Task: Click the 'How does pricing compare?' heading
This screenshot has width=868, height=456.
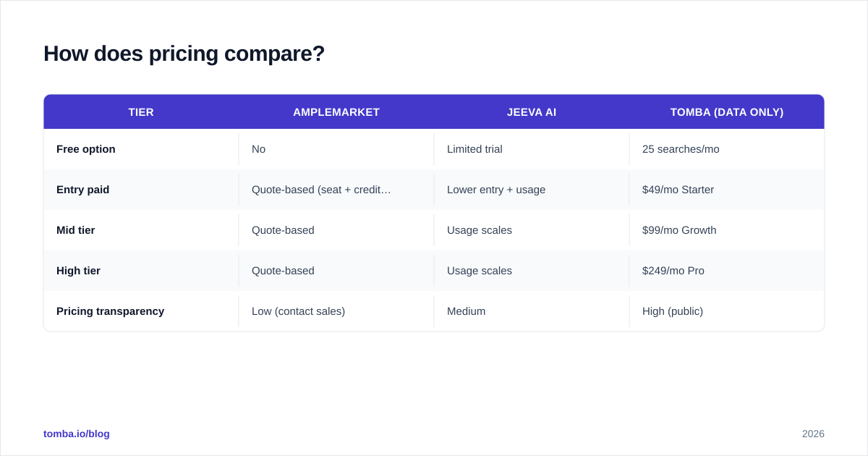Action: tap(184, 54)
